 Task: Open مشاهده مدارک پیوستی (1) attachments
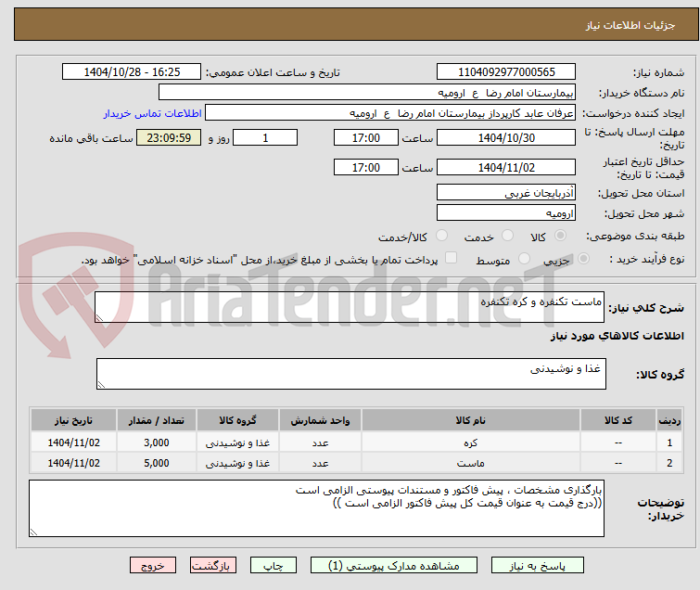pos(393,566)
